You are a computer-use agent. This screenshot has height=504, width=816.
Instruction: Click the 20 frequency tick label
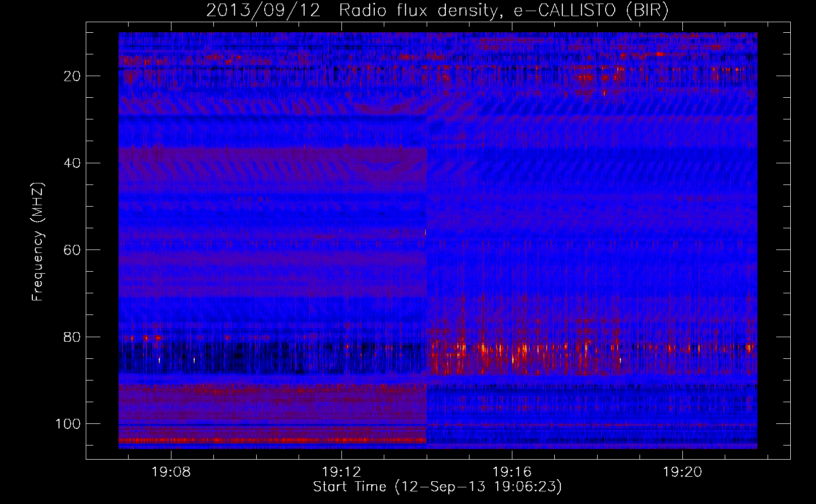pyautogui.click(x=73, y=76)
